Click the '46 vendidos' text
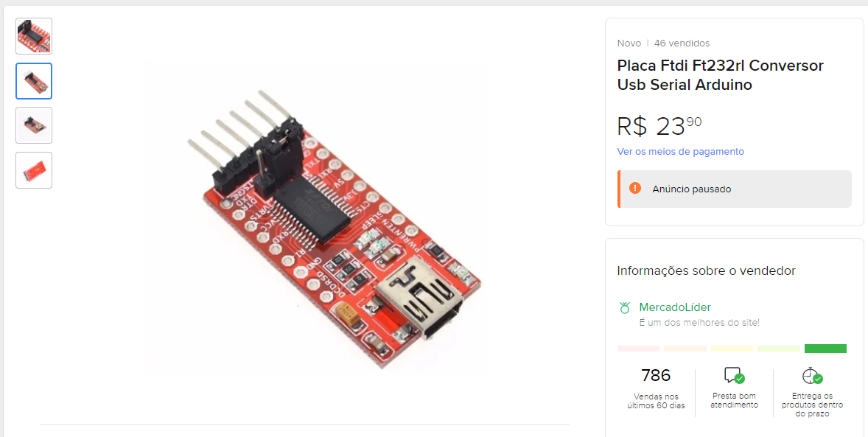Screen dimensions: 868x437 tap(682, 43)
